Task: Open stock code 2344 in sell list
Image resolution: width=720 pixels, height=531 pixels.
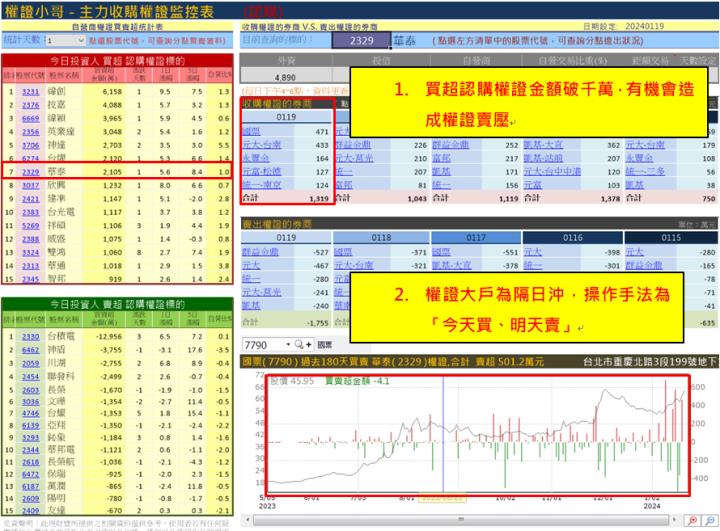Action: 31,450
